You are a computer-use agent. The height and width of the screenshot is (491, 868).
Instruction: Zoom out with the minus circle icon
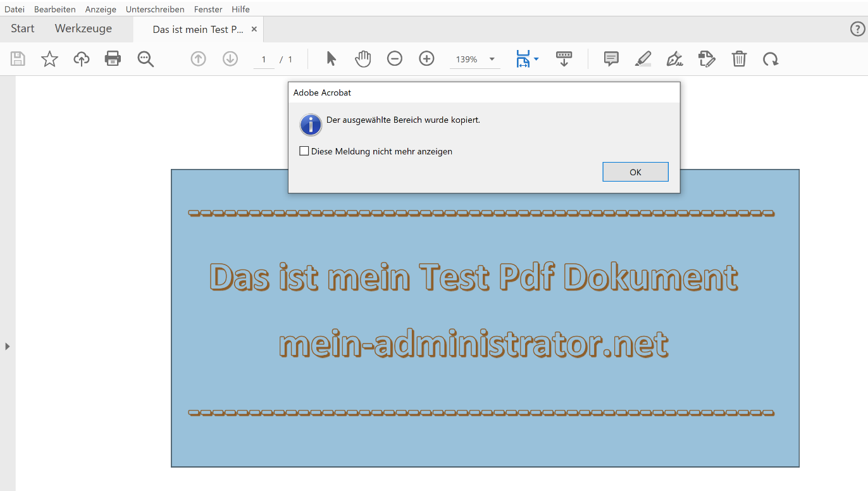pyautogui.click(x=395, y=59)
